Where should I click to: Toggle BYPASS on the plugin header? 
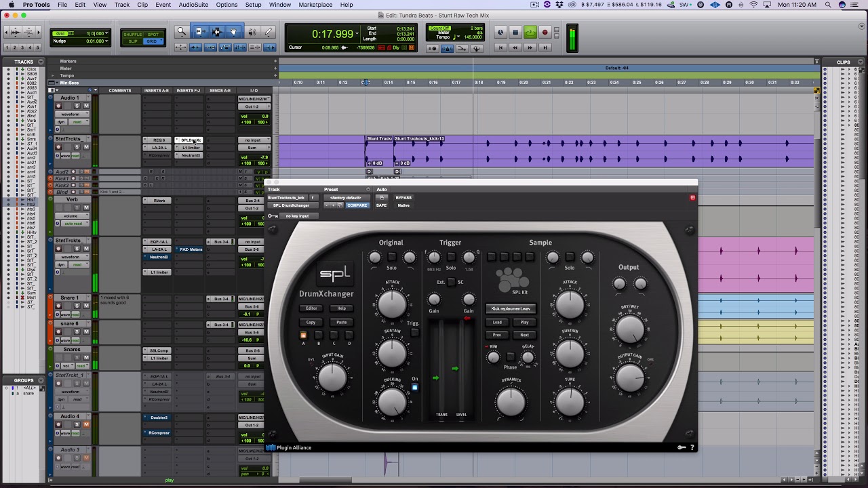[403, 198]
